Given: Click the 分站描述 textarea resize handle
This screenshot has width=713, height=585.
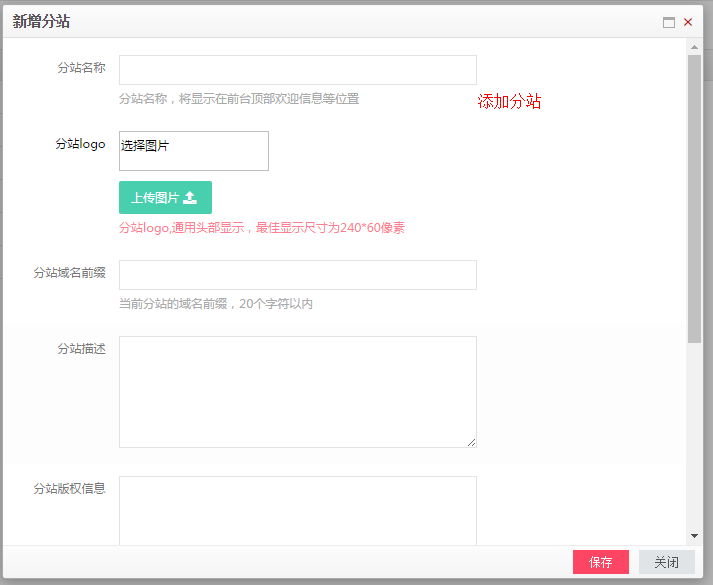Looking at the screenshot, I should click(x=472, y=443).
